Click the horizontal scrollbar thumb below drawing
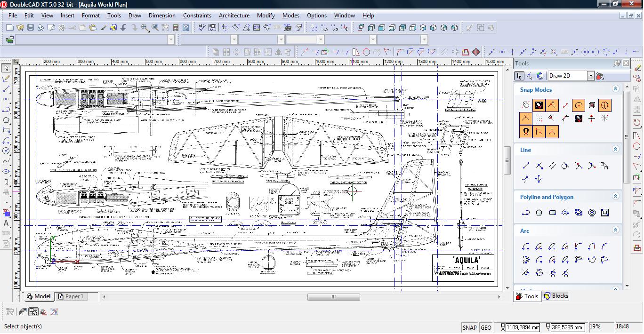The height and width of the screenshot is (334, 644). pos(333,297)
